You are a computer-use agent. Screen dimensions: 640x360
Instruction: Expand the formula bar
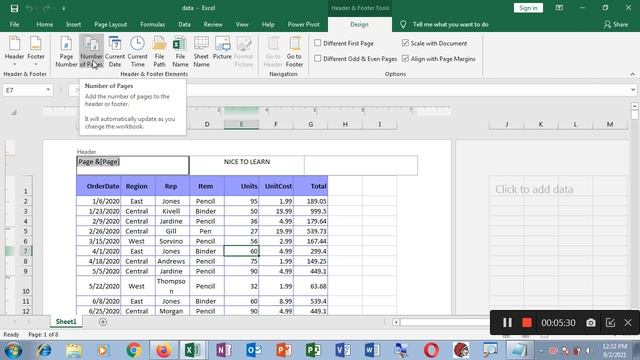(633, 90)
